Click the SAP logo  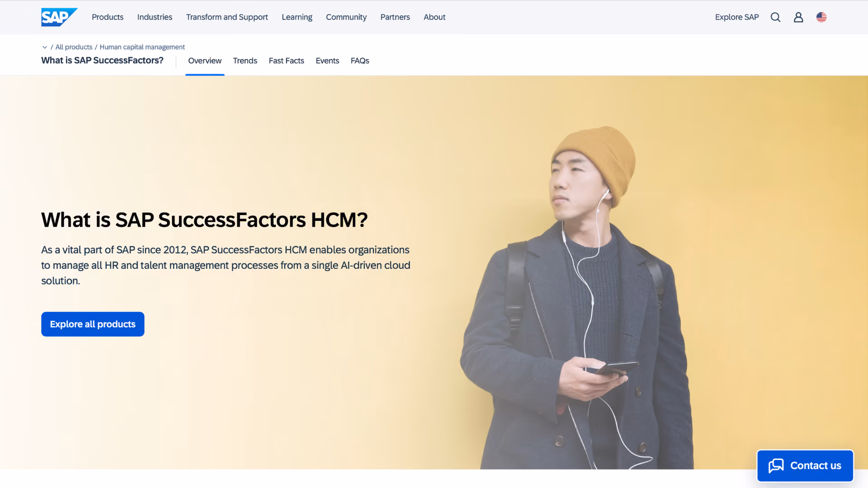[x=59, y=17]
